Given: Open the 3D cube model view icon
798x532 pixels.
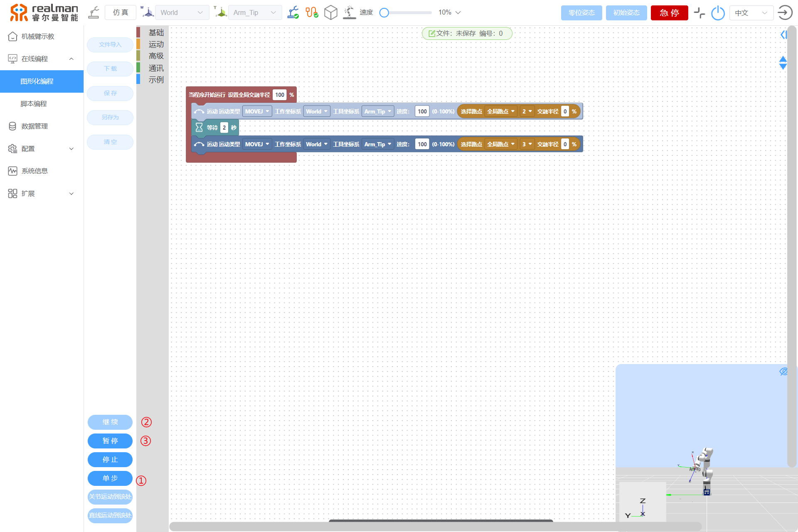Looking at the screenshot, I should (330, 12).
